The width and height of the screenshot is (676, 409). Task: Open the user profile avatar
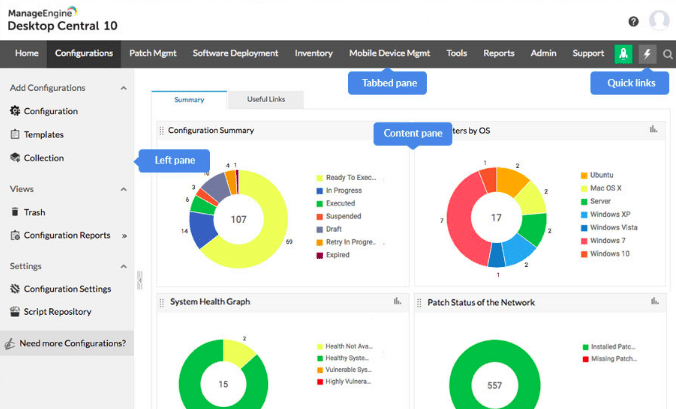tap(659, 21)
